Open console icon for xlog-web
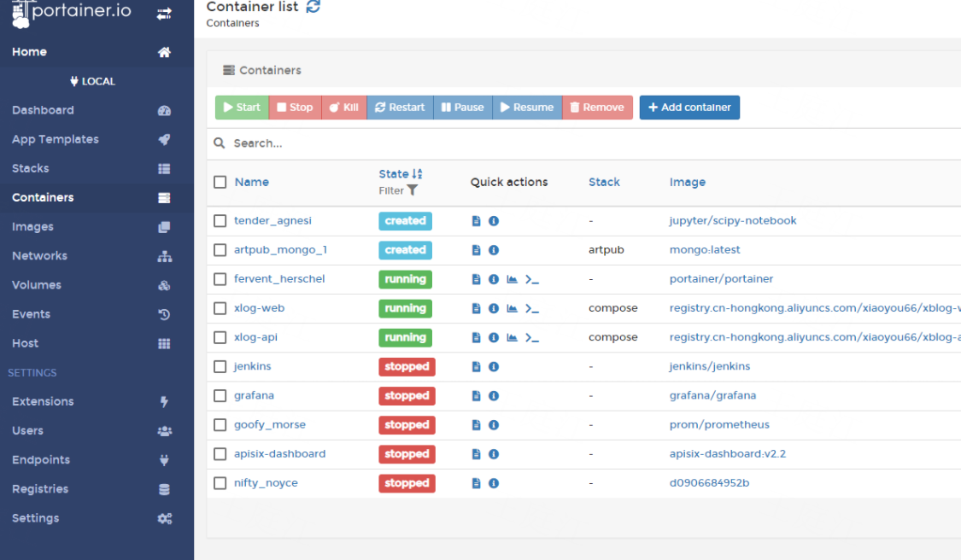The height and width of the screenshot is (560, 961). 532,308
